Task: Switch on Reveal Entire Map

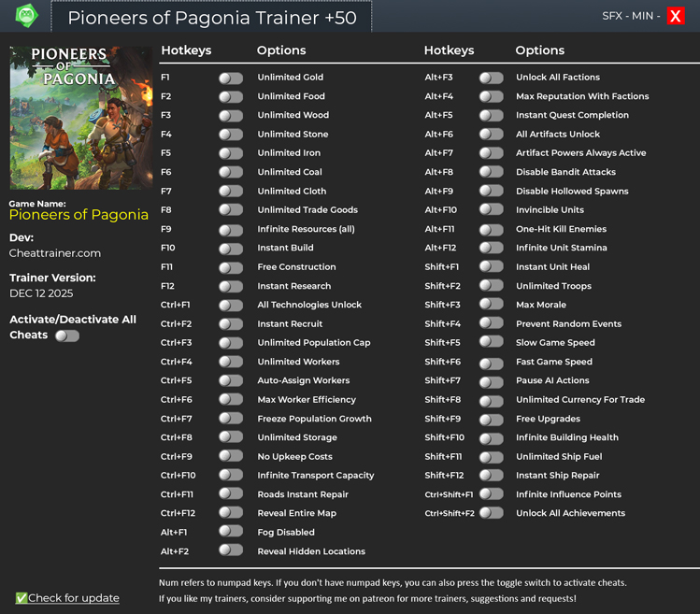Action: point(230,513)
